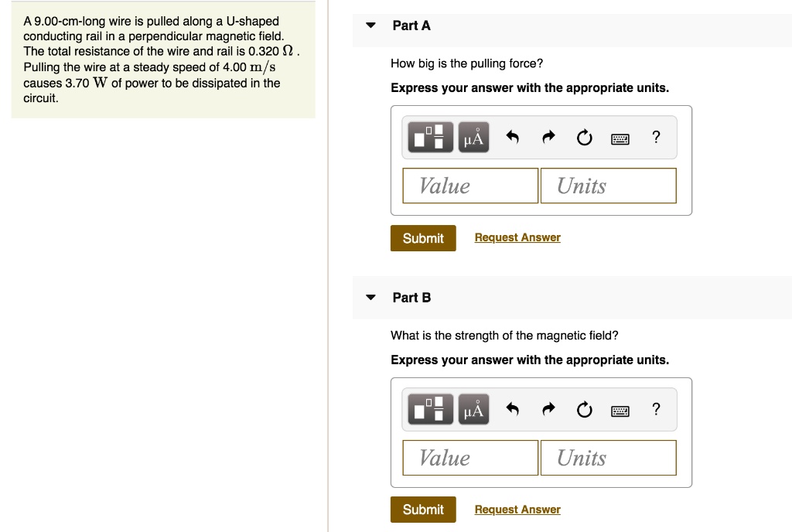Redo entry in Part A toolbar
This screenshot has width=792, height=532.
548,138
